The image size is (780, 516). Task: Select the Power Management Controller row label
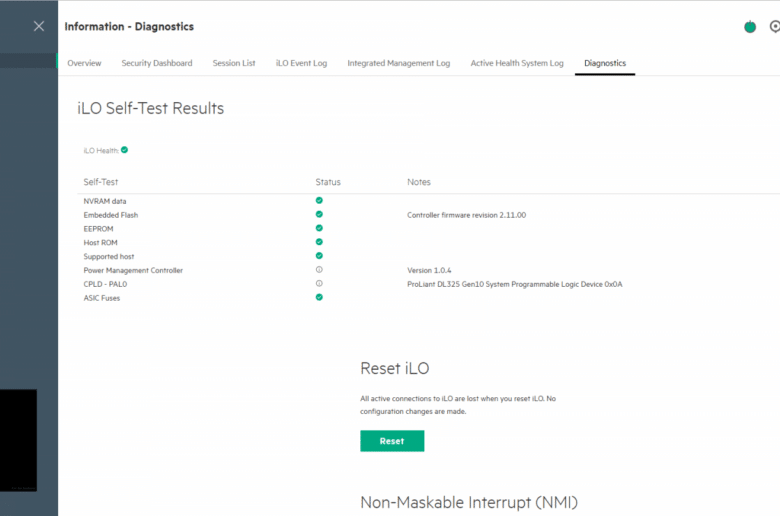133,270
